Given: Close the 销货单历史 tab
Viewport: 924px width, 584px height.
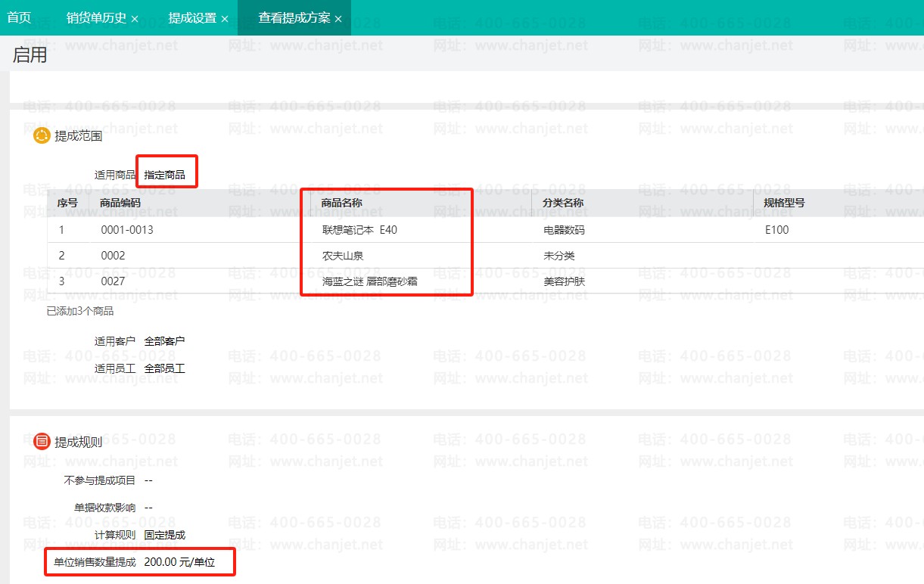Looking at the screenshot, I should [x=135, y=18].
